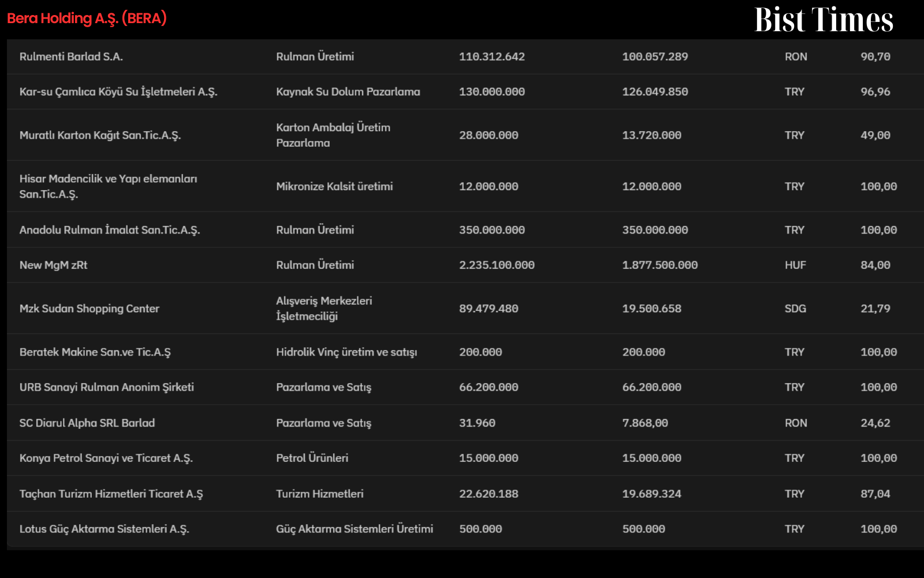Image resolution: width=924 pixels, height=578 pixels.
Task: Select URB Sanayi Rulman Anonim Şirketi
Action: pyautogui.click(x=107, y=388)
